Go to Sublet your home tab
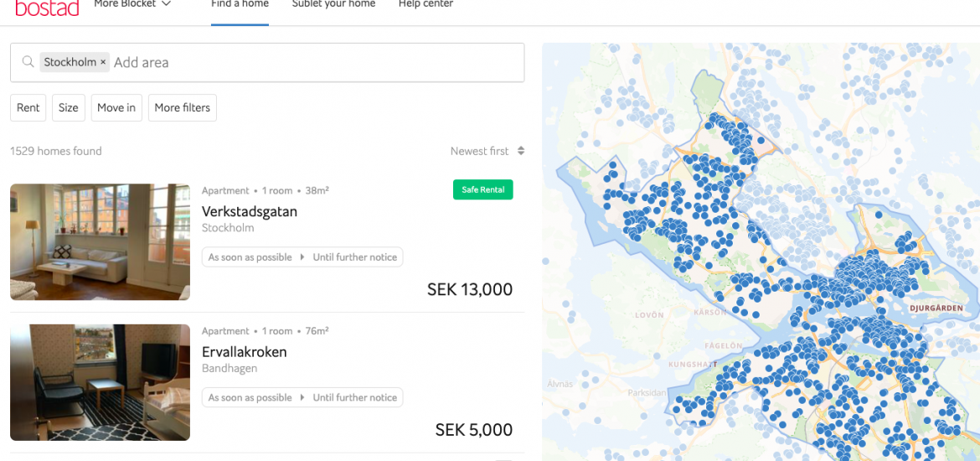 (x=333, y=4)
